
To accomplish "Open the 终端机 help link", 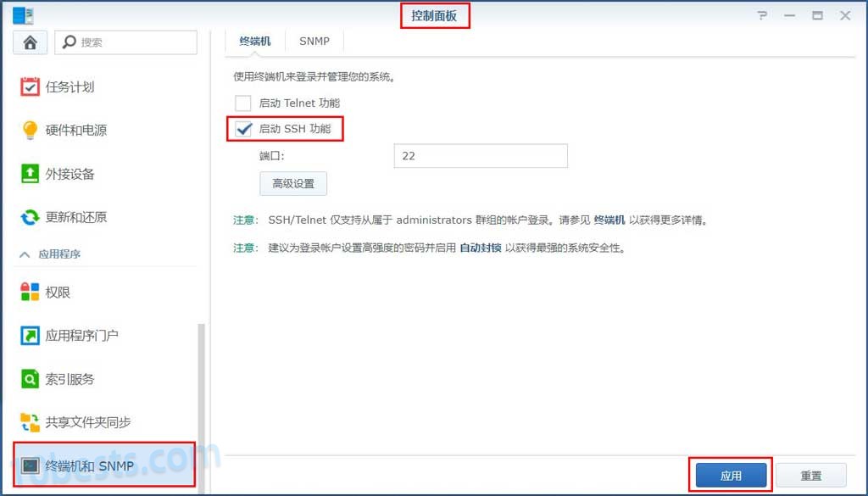I will click(609, 220).
